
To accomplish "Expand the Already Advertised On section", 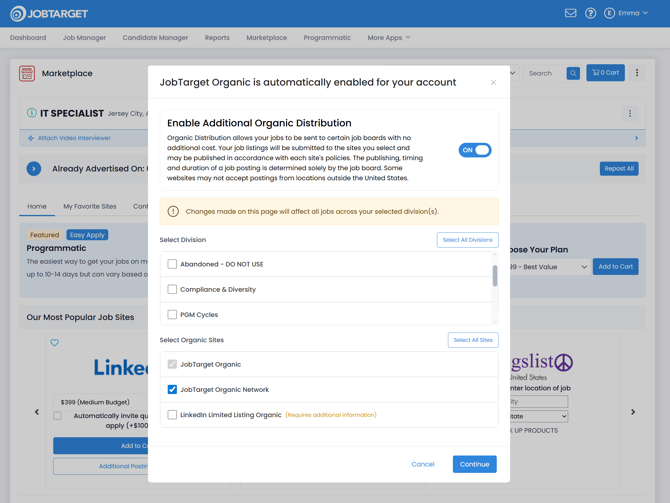I will pos(34,168).
